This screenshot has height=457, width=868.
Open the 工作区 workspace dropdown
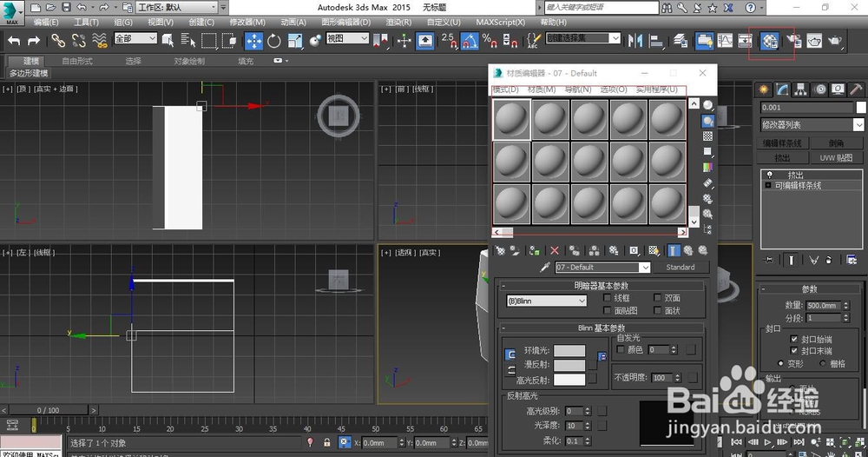(176, 7)
